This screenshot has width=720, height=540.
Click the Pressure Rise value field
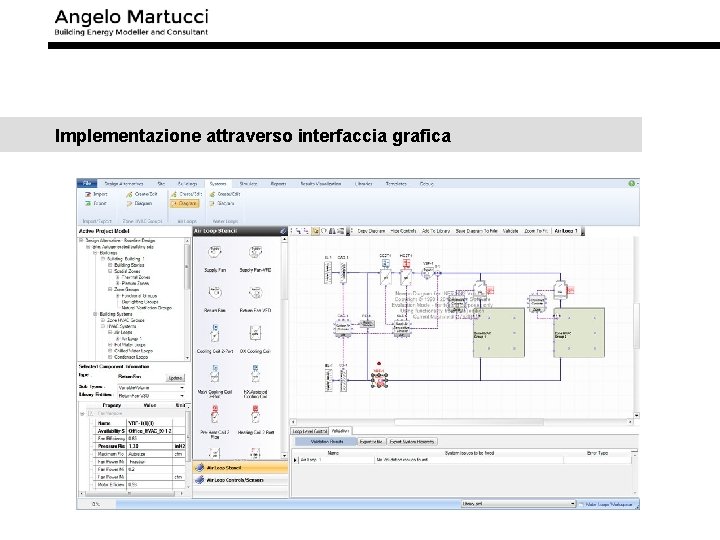click(149, 446)
